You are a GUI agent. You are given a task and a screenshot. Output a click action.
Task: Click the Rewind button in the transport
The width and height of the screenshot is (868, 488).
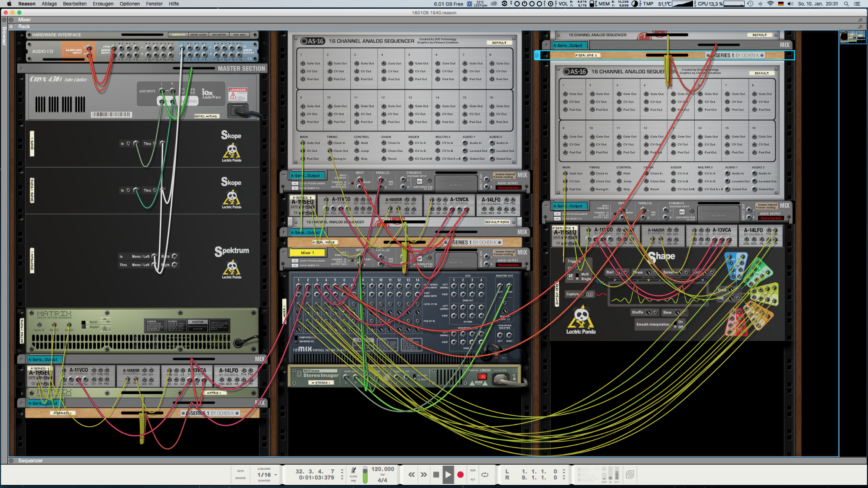tap(411, 475)
